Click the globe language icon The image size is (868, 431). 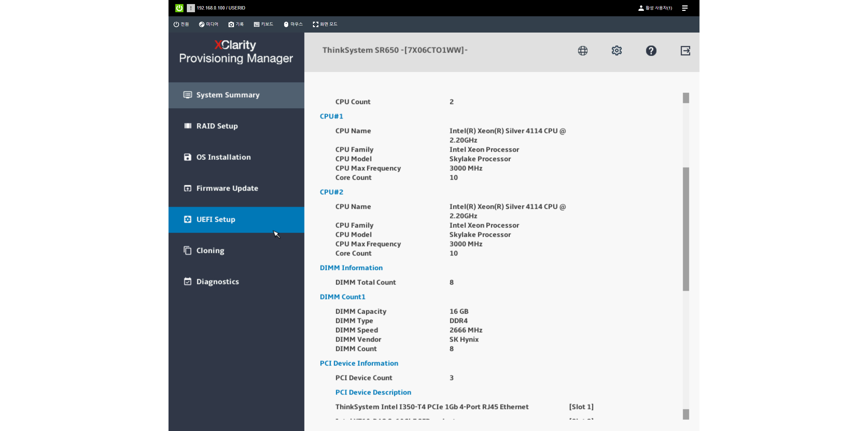583,51
